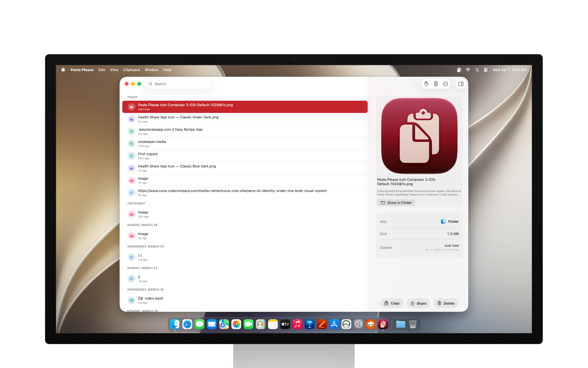The height and width of the screenshot is (368, 588).
Task: Open Notes from the Dock
Action: (x=273, y=324)
